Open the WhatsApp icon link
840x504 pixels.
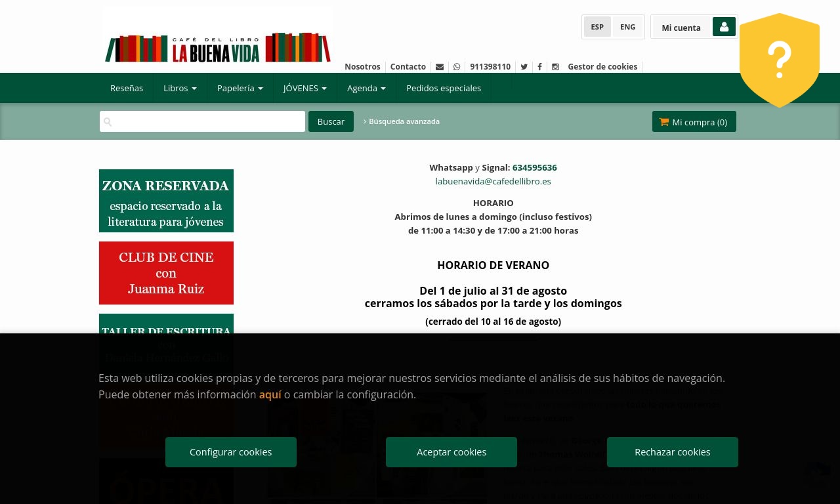[x=457, y=66]
